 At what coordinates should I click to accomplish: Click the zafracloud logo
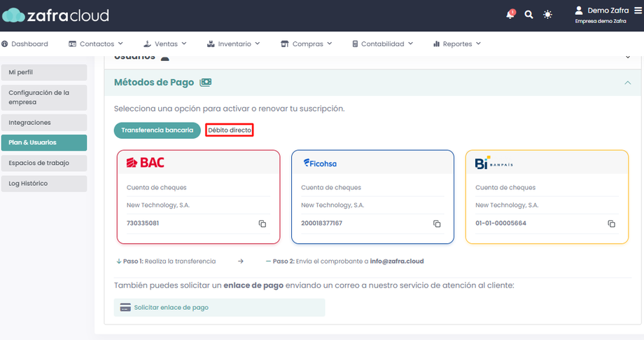click(56, 15)
